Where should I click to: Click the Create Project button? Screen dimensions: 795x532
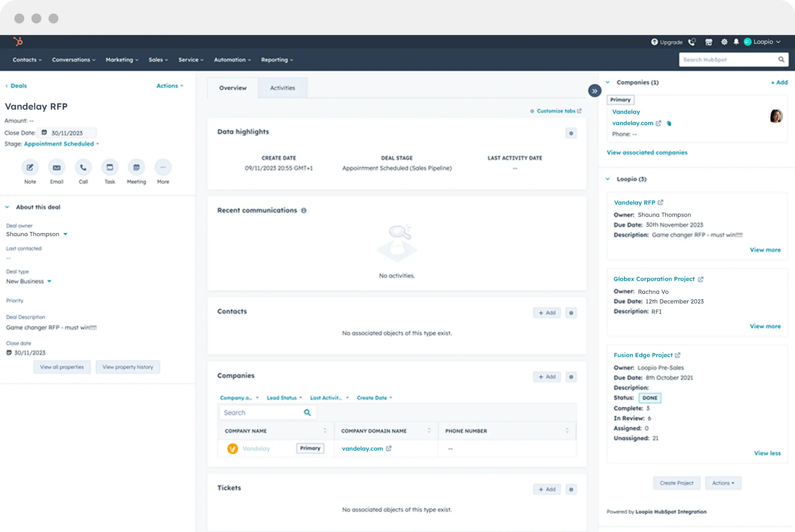(x=677, y=483)
